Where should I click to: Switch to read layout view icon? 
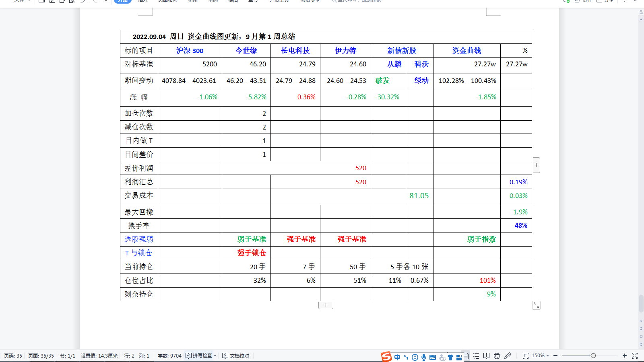(x=486, y=356)
